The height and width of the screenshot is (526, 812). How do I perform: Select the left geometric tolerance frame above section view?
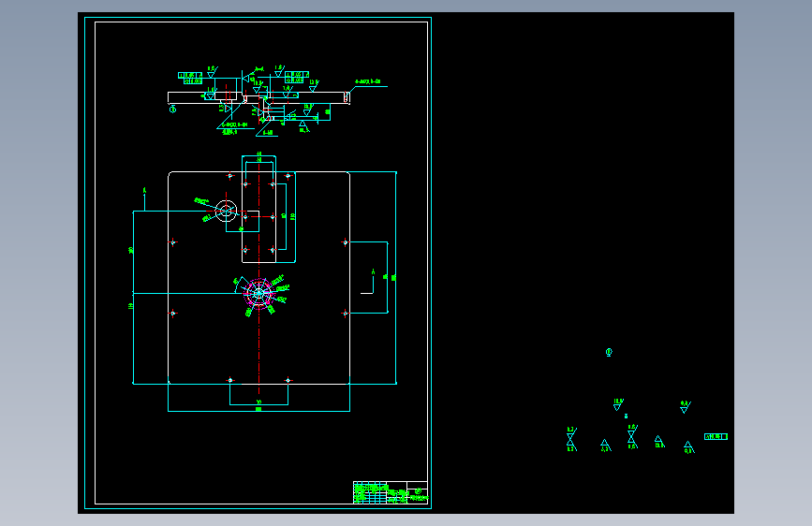pyautogui.click(x=190, y=79)
